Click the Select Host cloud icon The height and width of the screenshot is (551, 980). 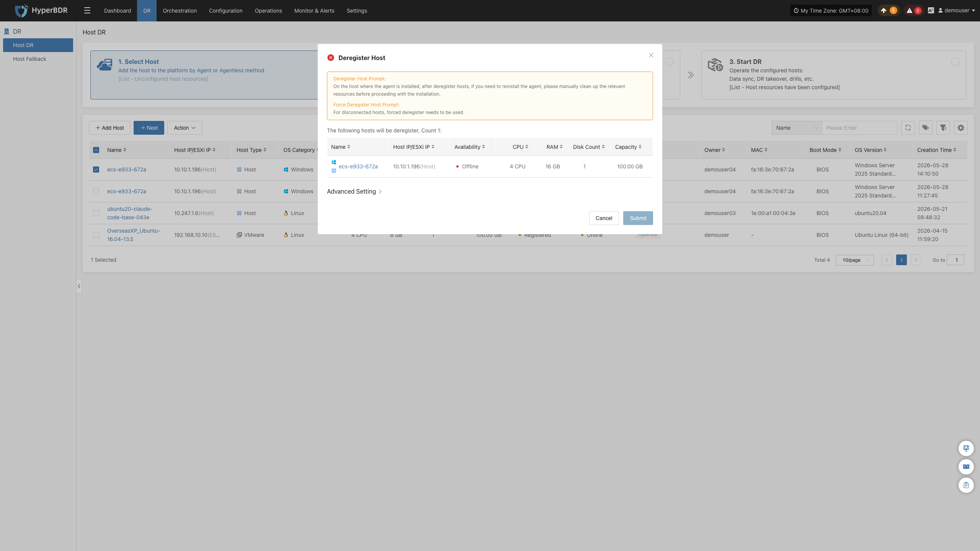point(105,65)
